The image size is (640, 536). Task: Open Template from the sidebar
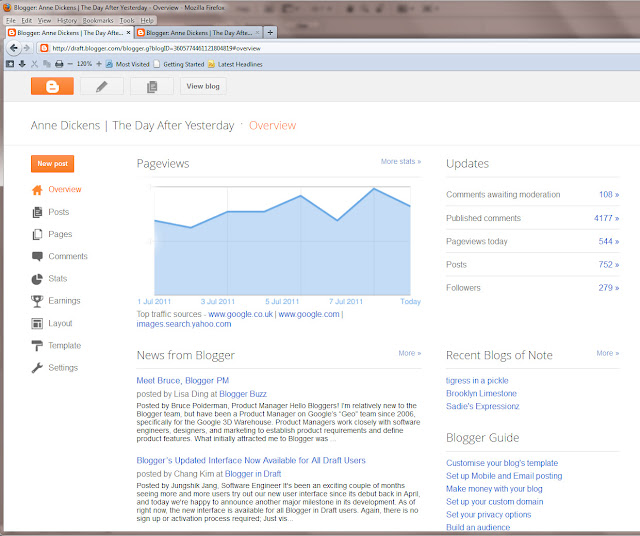click(64, 345)
